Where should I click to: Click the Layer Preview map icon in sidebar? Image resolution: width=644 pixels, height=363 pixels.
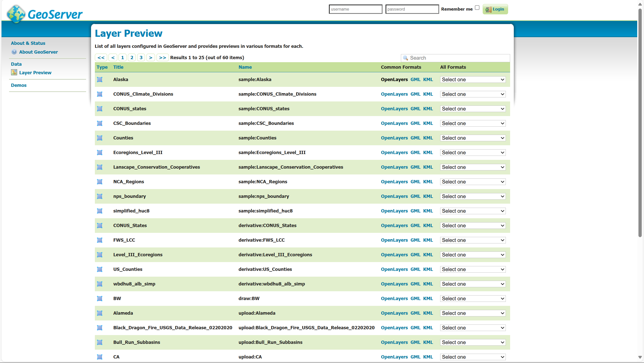(x=14, y=72)
